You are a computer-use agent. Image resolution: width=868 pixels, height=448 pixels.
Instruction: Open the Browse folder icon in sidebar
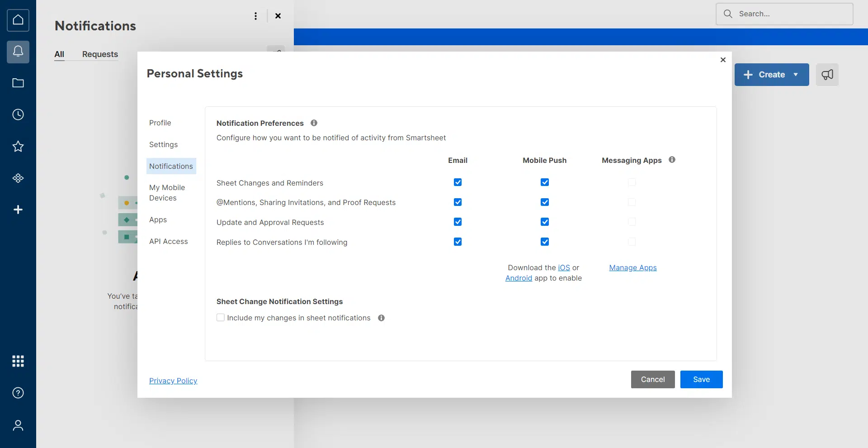18,83
